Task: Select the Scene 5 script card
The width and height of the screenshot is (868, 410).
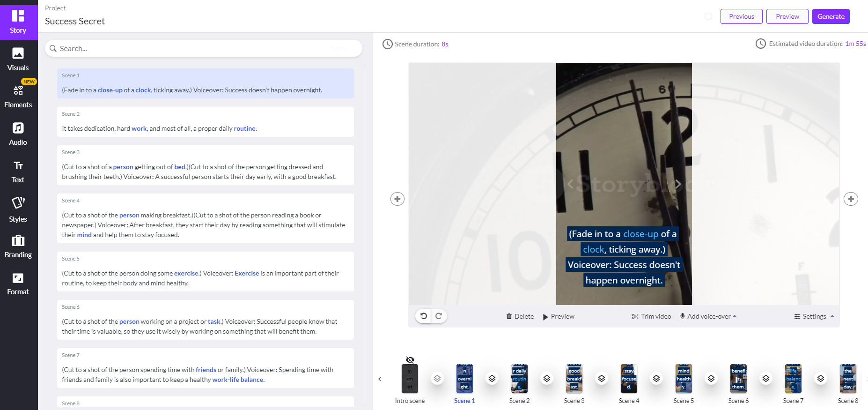Action: (x=206, y=272)
